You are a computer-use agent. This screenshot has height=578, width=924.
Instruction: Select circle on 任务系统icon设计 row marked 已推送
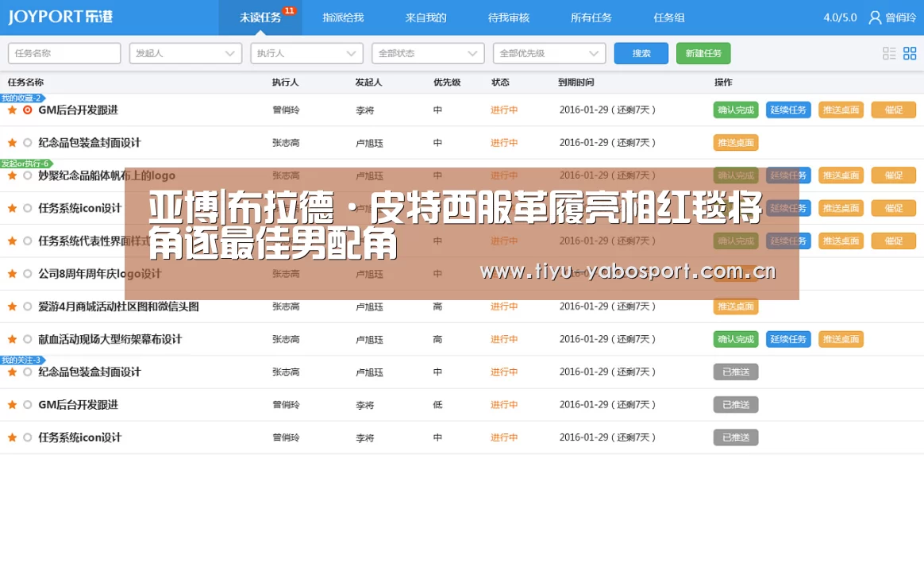pos(27,437)
